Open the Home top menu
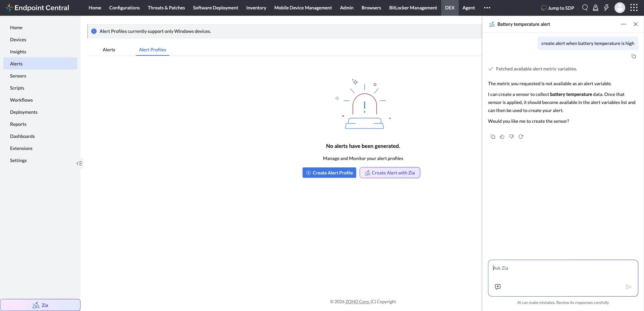Screen dimensions: 644x311 point(95,8)
